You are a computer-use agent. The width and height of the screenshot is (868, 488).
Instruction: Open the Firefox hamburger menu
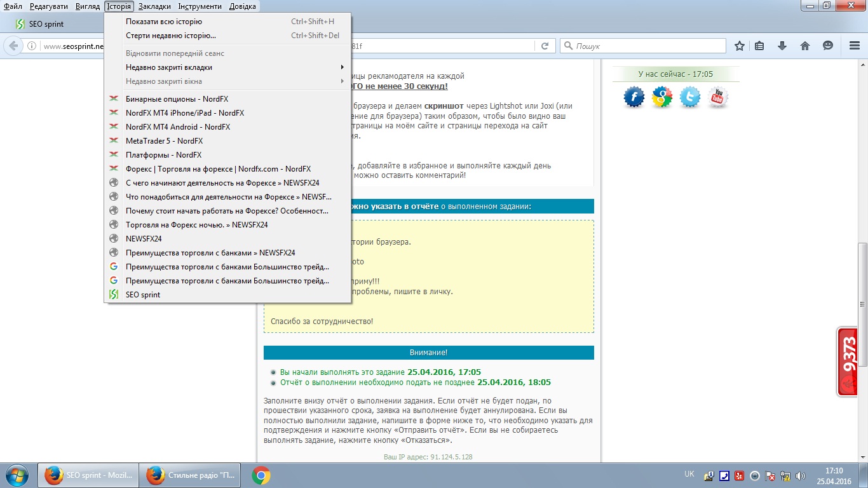[855, 46]
